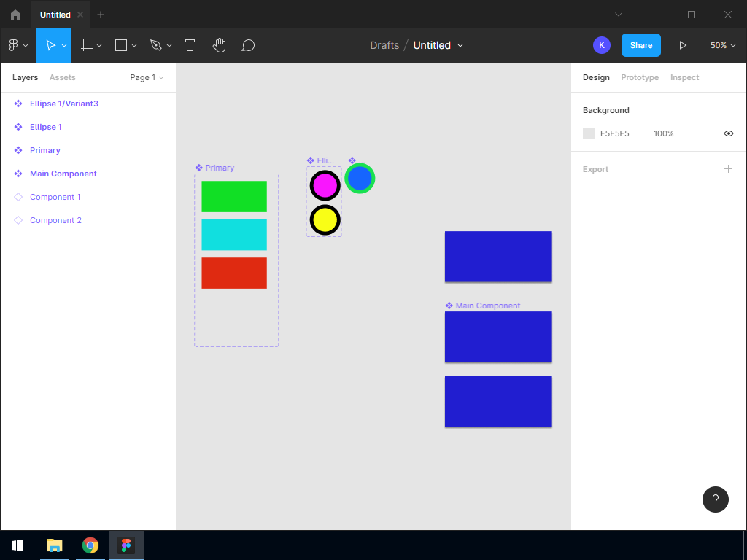Screen dimensions: 747x560
Task: Click the Main Component label on canvas
Action: coord(487,306)
